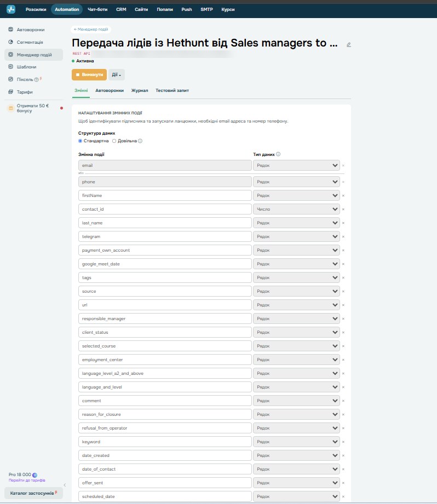Open Піксель sidebar icon
The height and width of the screenshot is (504, 437).
click(10, 79)
